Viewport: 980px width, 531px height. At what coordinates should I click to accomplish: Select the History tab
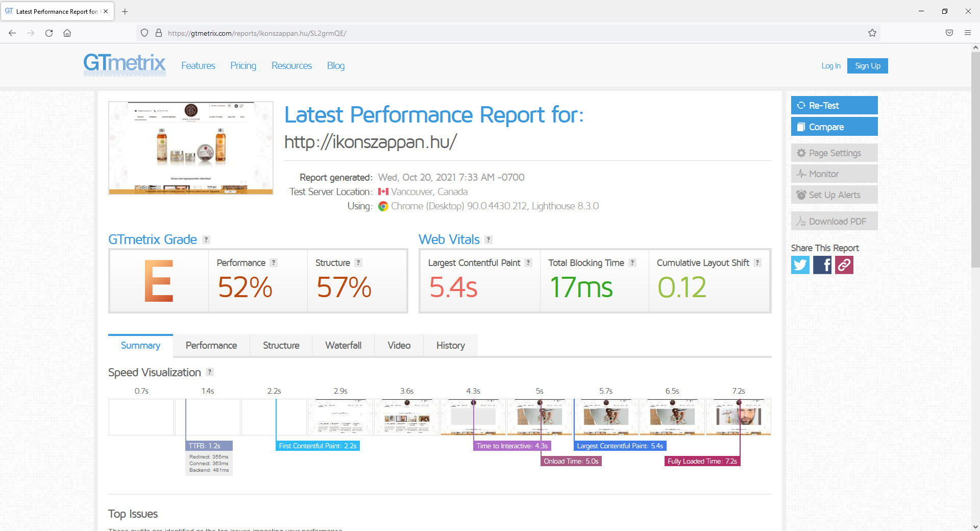tap(450, 346)
